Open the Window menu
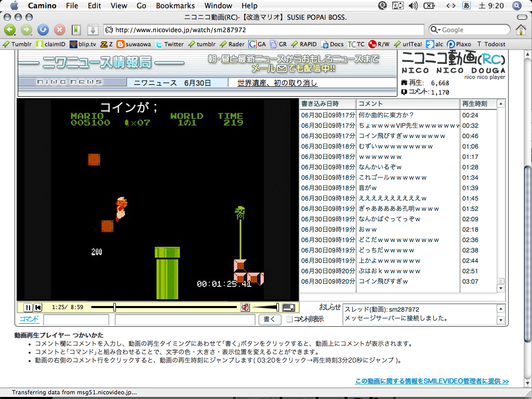The height and width of the screenshot is (399, 532). coord(218,6)
